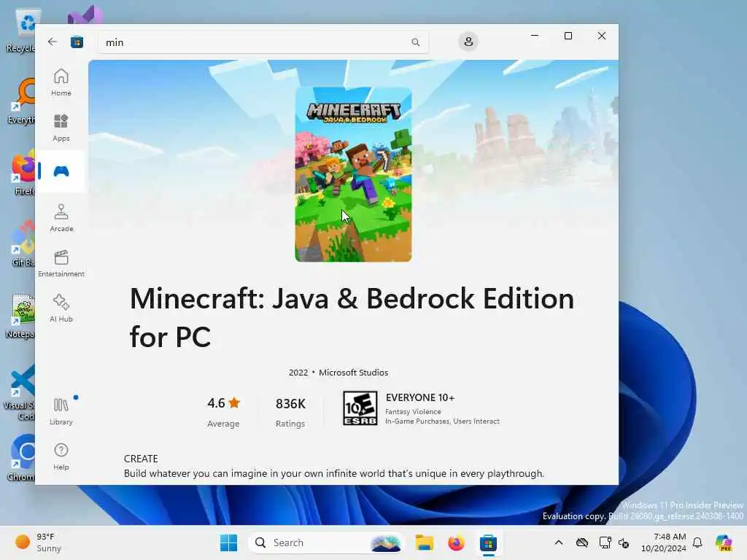747x560 pixels.
Task: Open Help in the sidebar
Action: (61, 456)
